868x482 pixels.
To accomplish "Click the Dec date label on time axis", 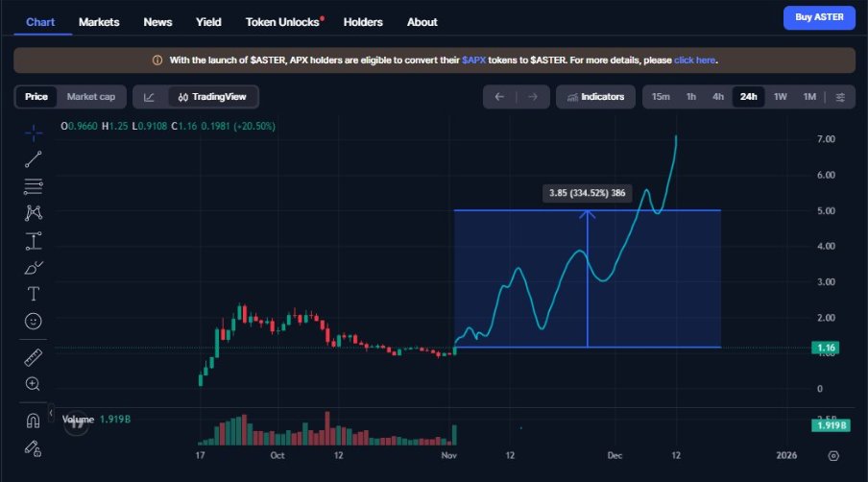I will tap(615, 455).
